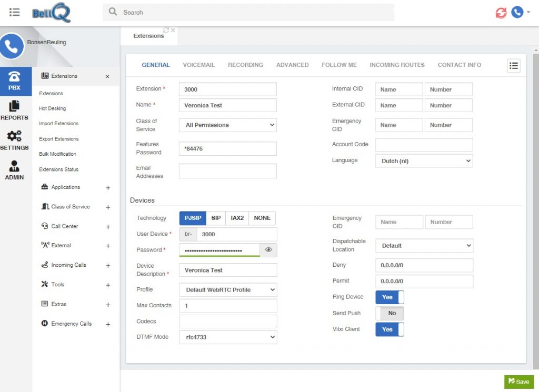Click the External antenna icon
This screenshot has height=392, width=539.
(x=45, y=245)
